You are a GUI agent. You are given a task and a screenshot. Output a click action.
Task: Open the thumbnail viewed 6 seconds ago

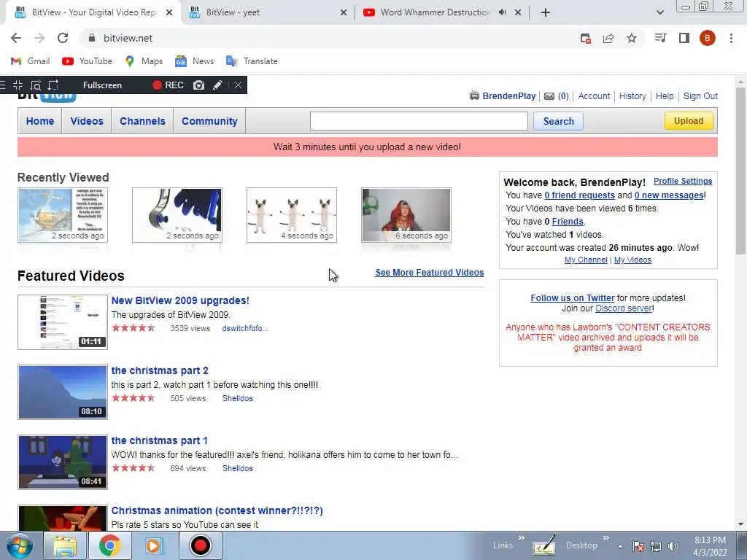point(406,215)
